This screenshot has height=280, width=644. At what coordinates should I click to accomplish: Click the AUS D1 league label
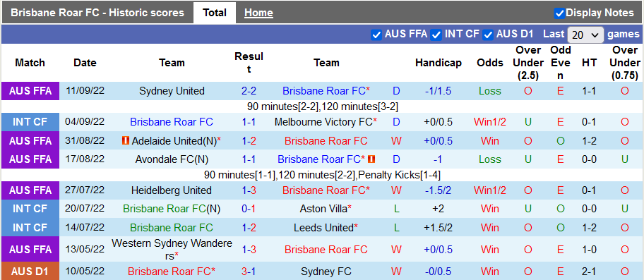pos(30,272)
